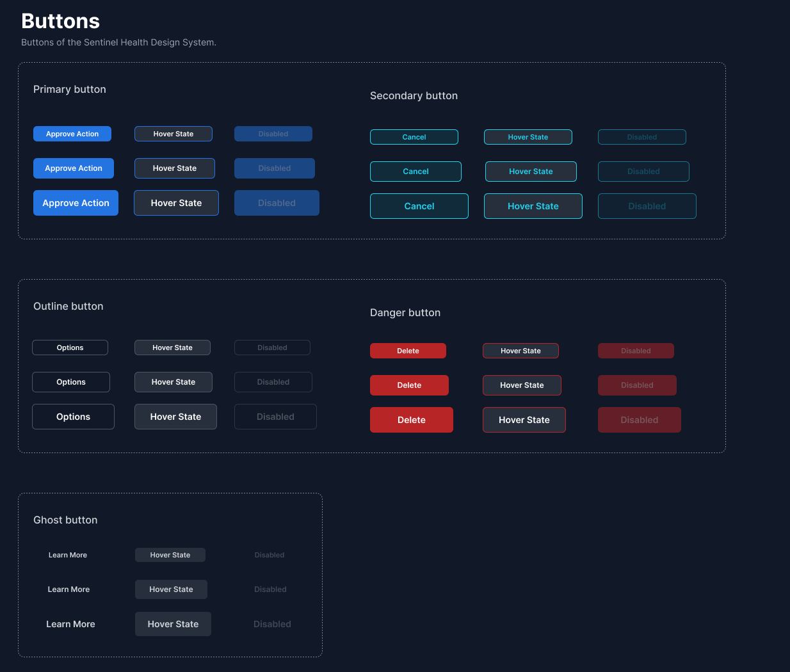The width and height of the screenshot is (790, 672).
Task: Click the largest secondary Disabled button
Action: click(647, 206)
